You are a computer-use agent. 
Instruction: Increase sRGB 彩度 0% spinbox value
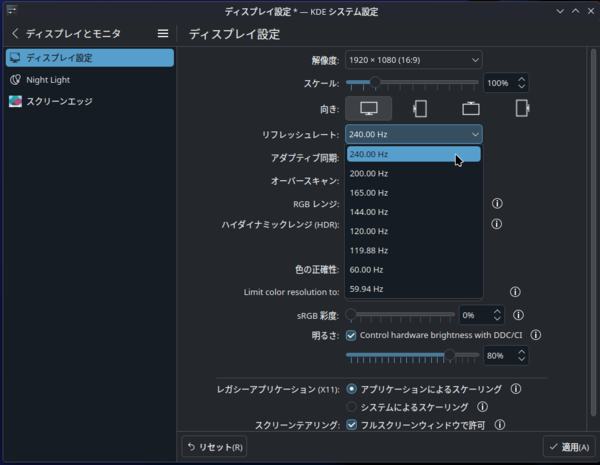click(497, 311)
